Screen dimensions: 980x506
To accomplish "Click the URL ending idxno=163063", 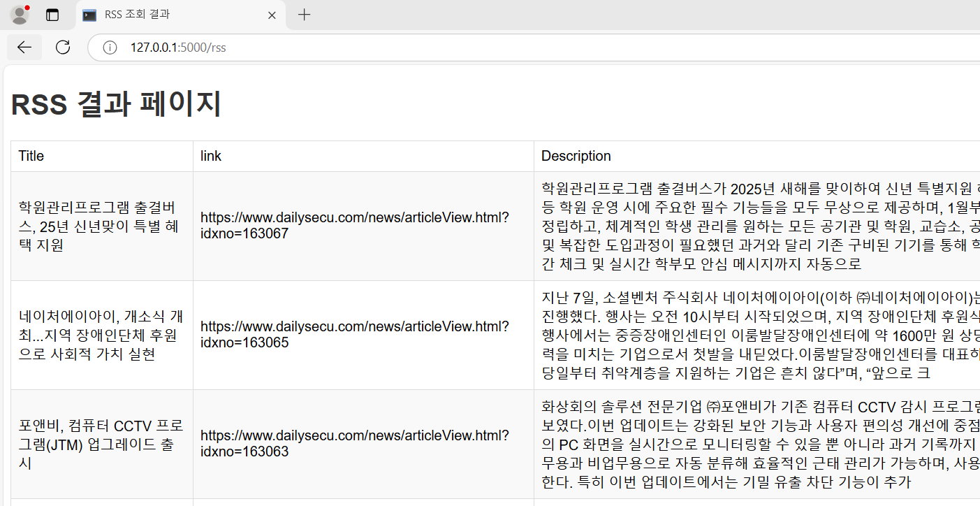I will click(x=355, y=443).
